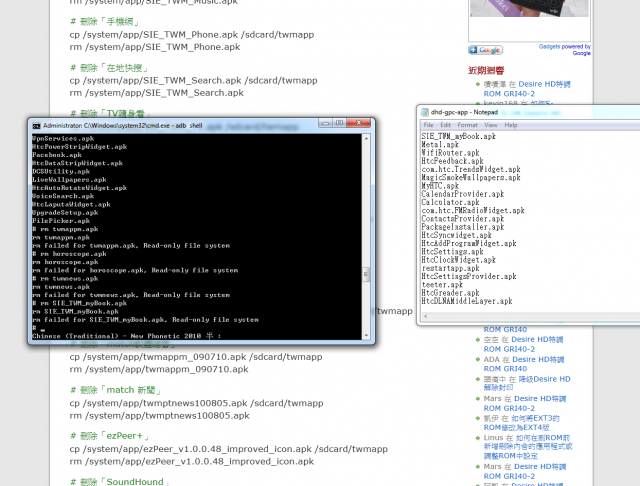Click the cmd.exe icon in title bar
Image resolution: width=640 pixels, height=486 pixels.
pos(36,126)
